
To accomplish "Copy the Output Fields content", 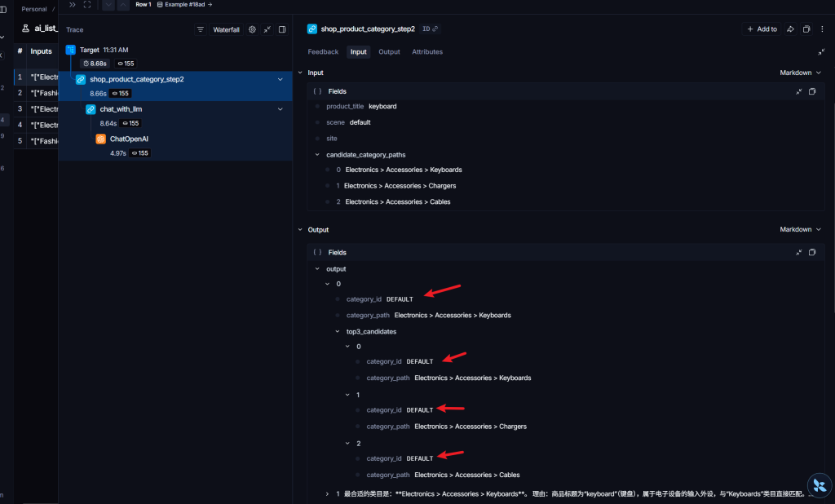I will click(x=812, y=252).
